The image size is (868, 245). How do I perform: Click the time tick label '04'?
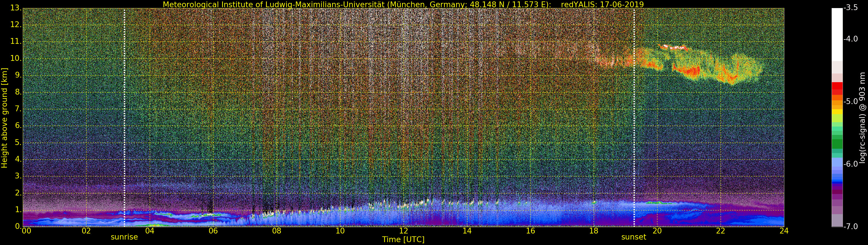coord(150,231)
